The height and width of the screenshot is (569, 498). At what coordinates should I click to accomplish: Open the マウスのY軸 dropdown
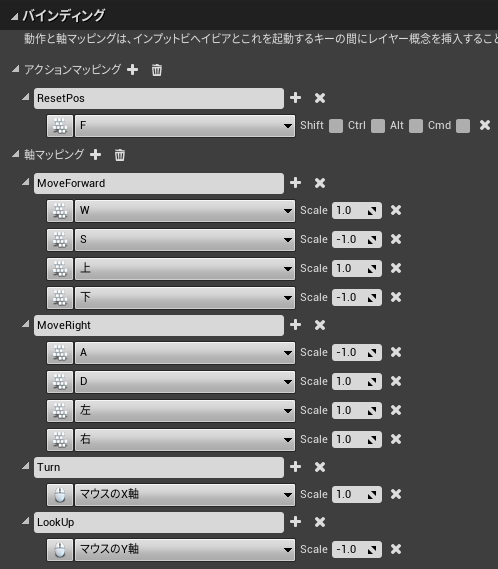click(x=185, y=550)
